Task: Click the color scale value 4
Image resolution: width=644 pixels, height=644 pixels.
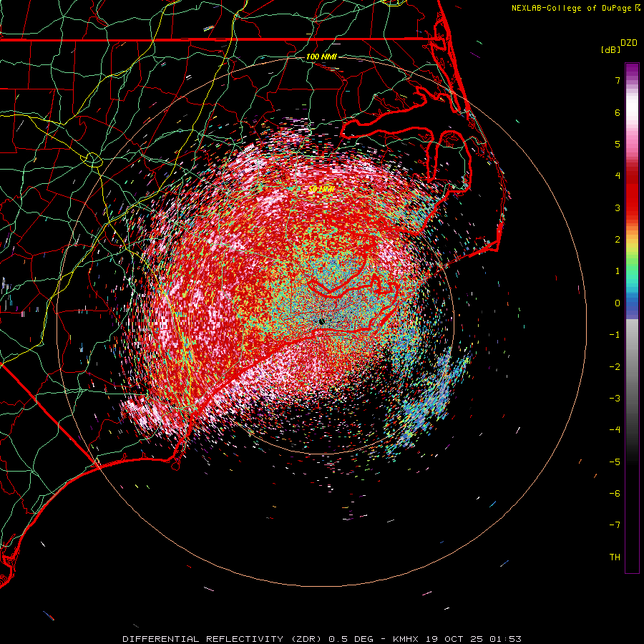Action: click(618, 176)
